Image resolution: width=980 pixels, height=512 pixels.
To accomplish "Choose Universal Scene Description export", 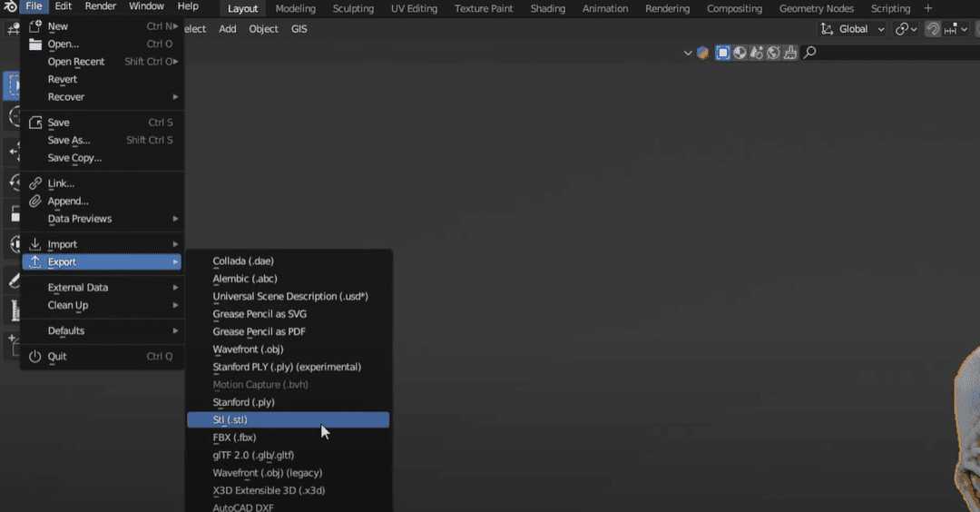I will tap(289, 296).
